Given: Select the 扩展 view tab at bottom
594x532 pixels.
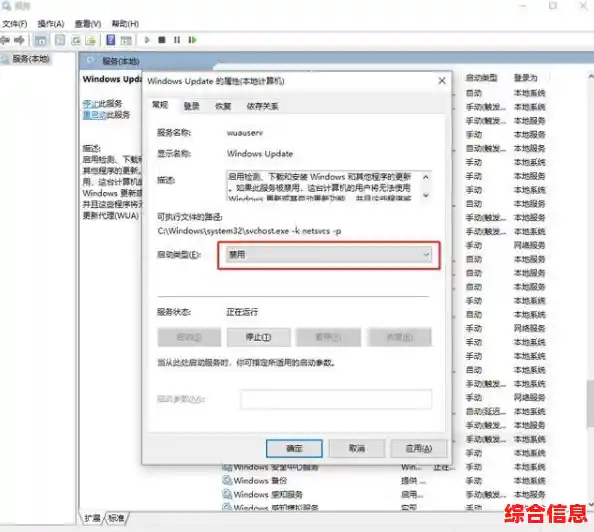Looking at the screenshot, I should click(92, 518).
